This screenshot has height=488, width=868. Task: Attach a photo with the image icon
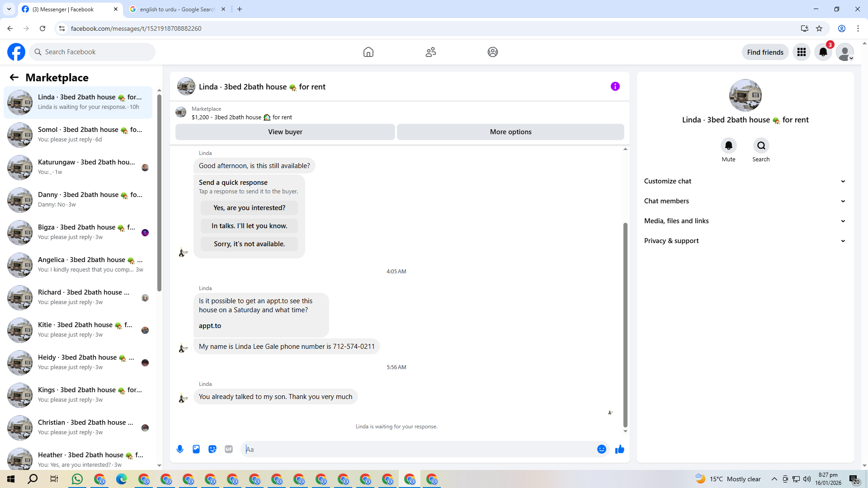tap(196, 449)
